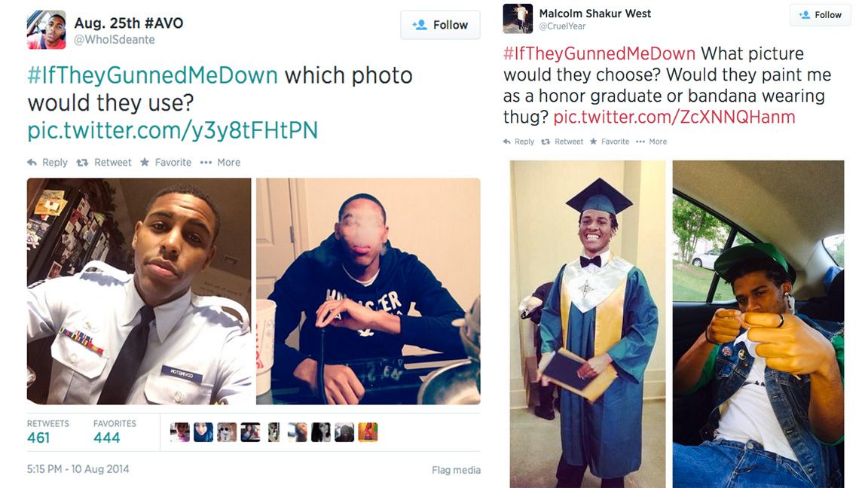The image size is (868, 488).
Task: Open the More options under Malcolm's tweet
Action: click(x=640, y=142)
